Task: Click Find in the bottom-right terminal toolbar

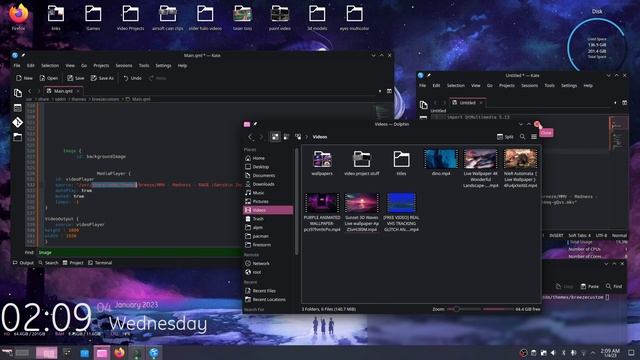Action: click(614, 287)
